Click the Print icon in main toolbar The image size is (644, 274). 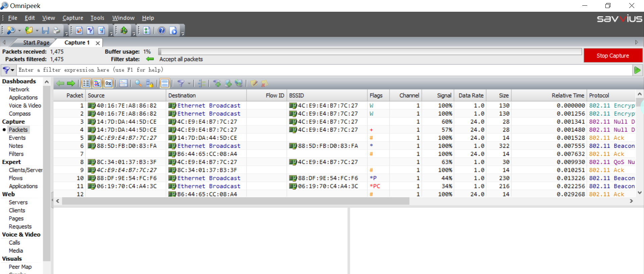pyautogui.click(x=56, y=31)
